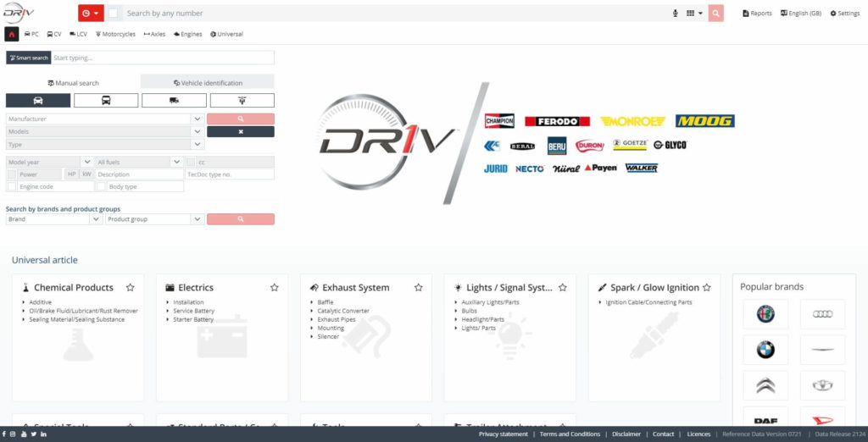Toggle the checkbox beside the top search field
This screenshot has width=868, height=442.
[113, 14]
